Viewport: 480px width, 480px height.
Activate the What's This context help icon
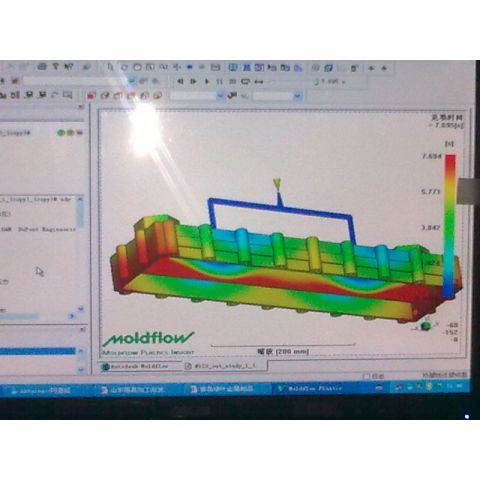tap(68, 67)
